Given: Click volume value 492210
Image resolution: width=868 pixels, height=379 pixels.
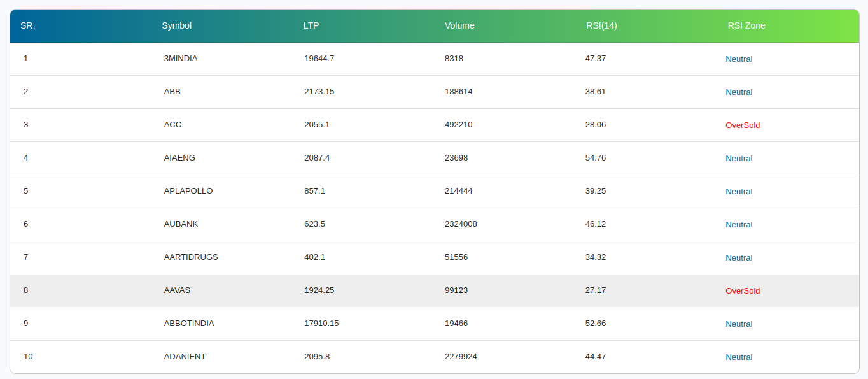Looking at the screenshot, I should (x=459, y=125).
